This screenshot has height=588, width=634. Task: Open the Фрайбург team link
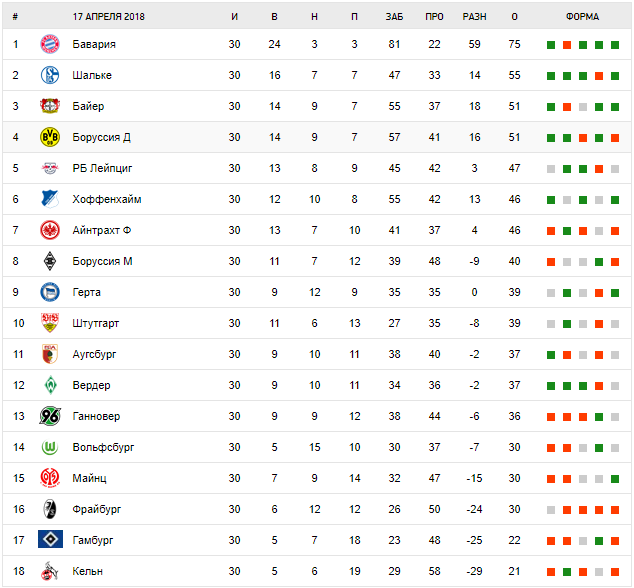pyautogui.click(x=96, y=509)
